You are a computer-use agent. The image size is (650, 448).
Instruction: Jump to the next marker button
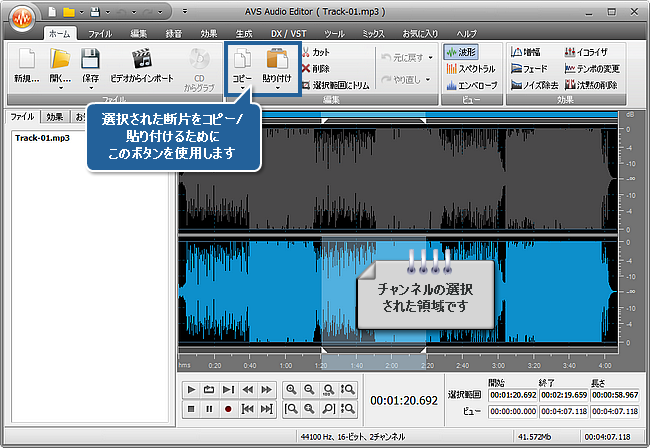click(267, 409)
